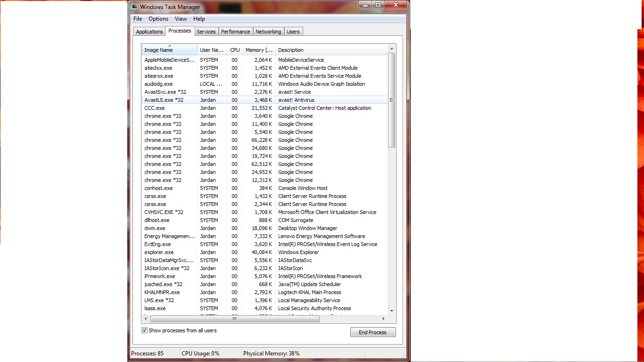Screen dimensions: 644x362
Task: Sort by CPU column header
Action: coord(235,50)
